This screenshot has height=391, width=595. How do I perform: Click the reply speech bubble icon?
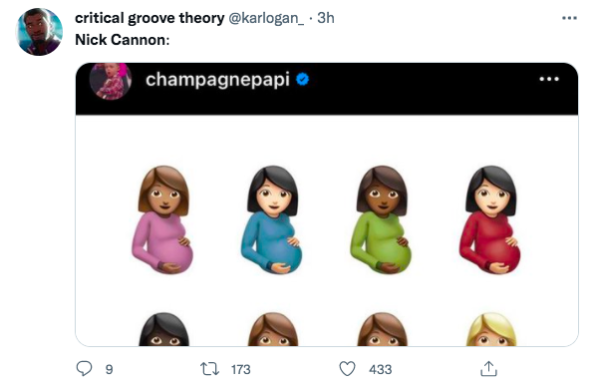point(84,369)
